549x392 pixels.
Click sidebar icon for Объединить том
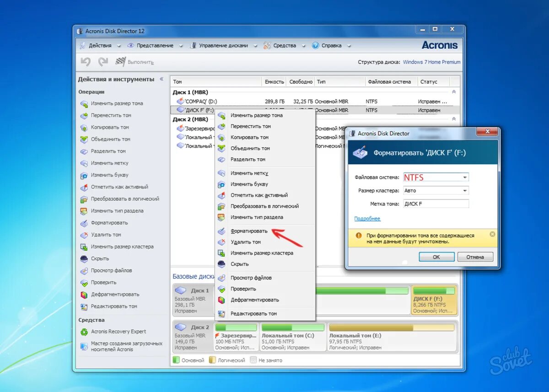click(x=84, y=140)
